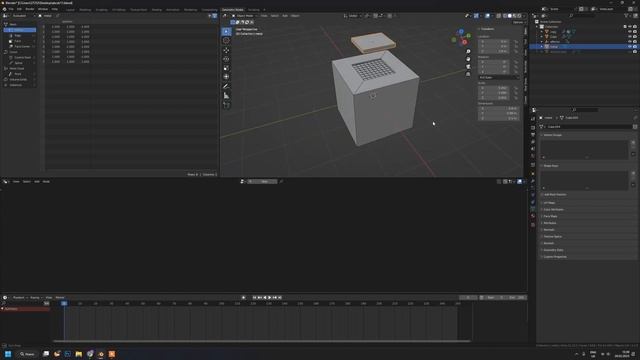Click New button in the node editor header
The width and height of the screenshot is (640, 360).
(x=264, y=181)
